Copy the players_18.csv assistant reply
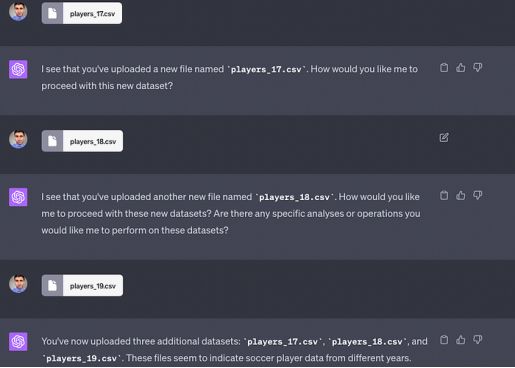Screen dimensions: 515x368 (x=444, y=195)
